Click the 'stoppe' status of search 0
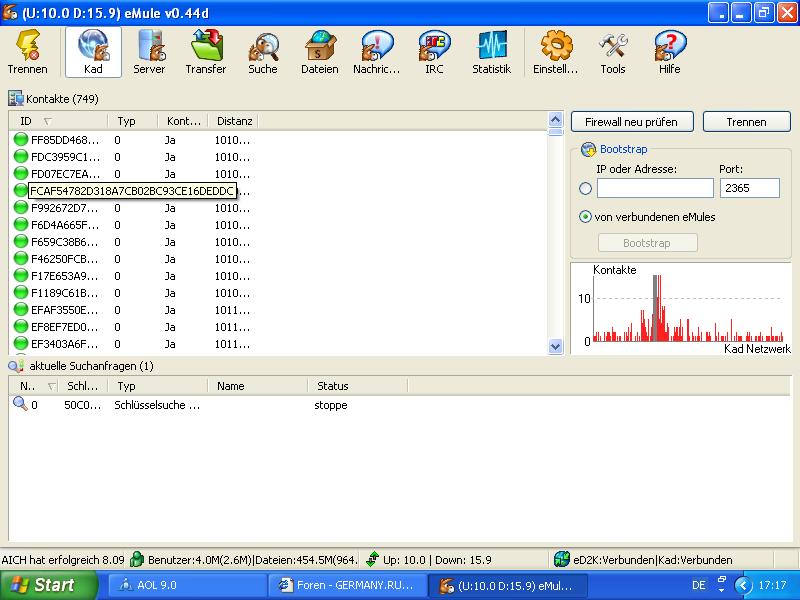 (x=331, y=405)
